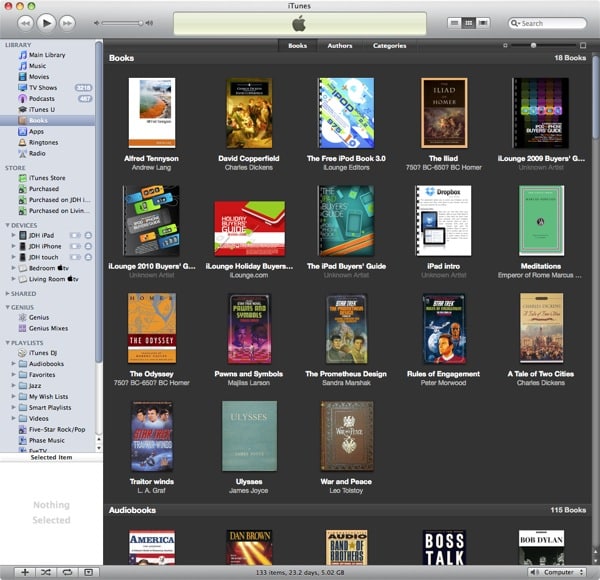
Task: Eject the JDH iPad device
Action: [x=88, y=235]
